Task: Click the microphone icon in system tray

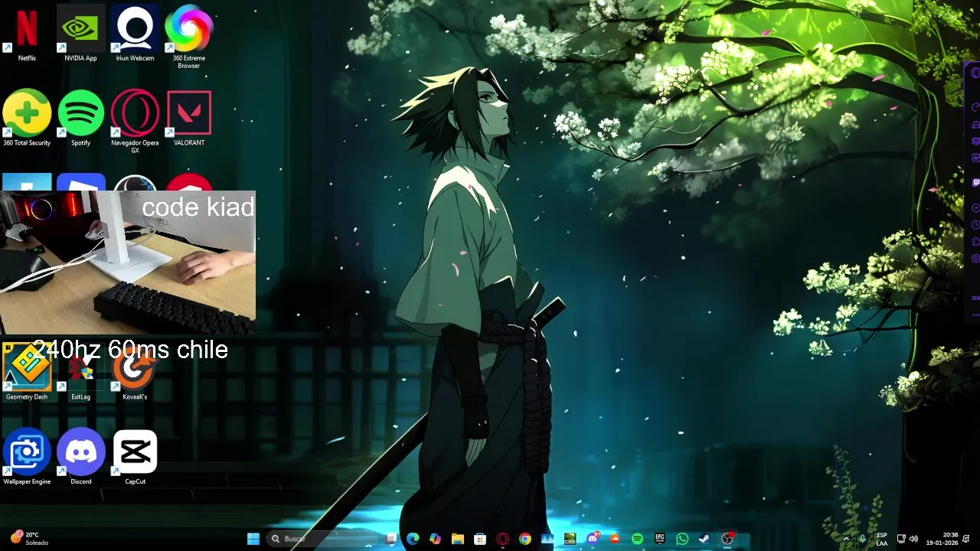Action: pos(863,539)
